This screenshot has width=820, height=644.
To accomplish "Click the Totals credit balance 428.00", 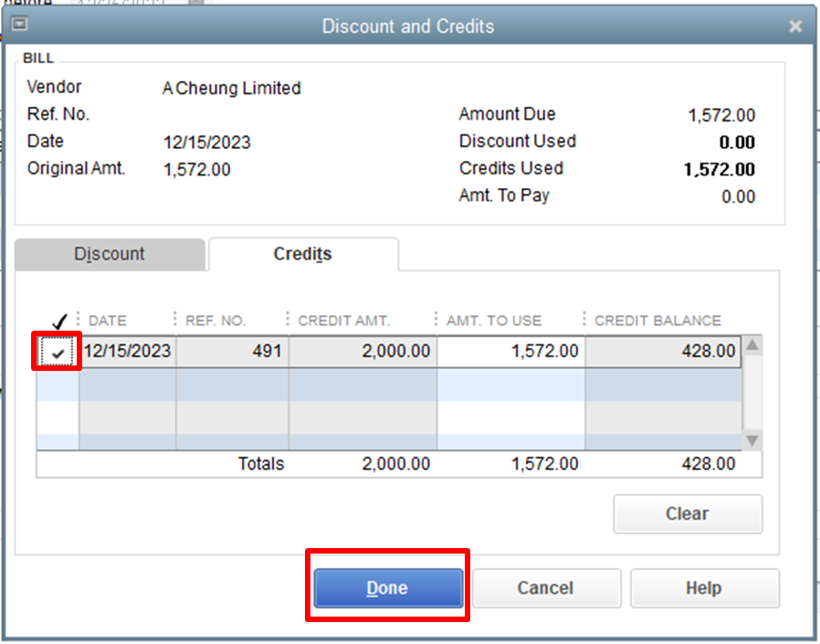I will click(x=708, y=464).
